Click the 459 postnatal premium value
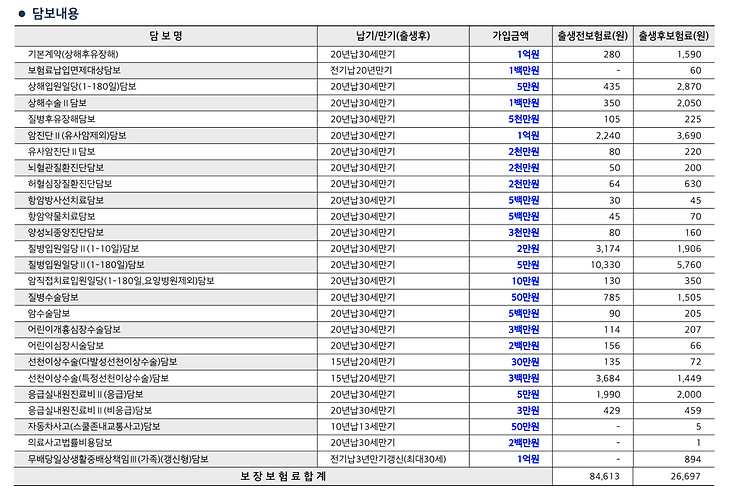Screen dimensions: 750x488 click(x=693, y=410)
